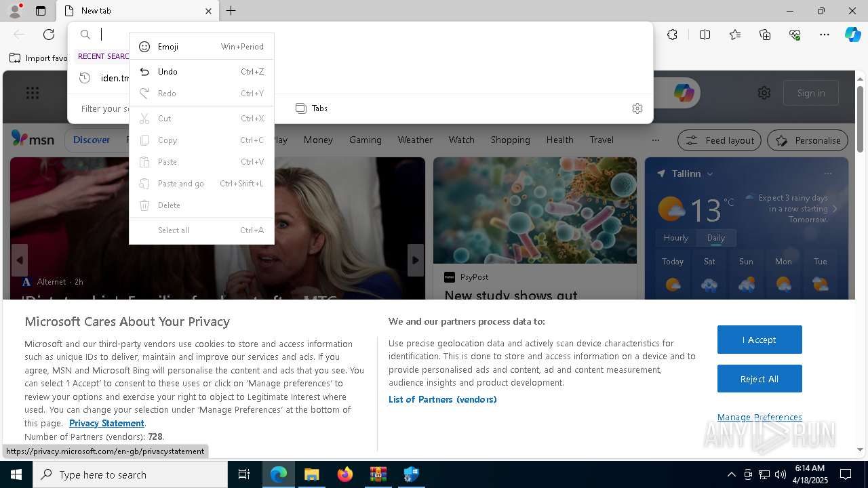The height and width of the screenshot is (488, 868).
Task: Click the msn logo
Action: tap(33, 139)
